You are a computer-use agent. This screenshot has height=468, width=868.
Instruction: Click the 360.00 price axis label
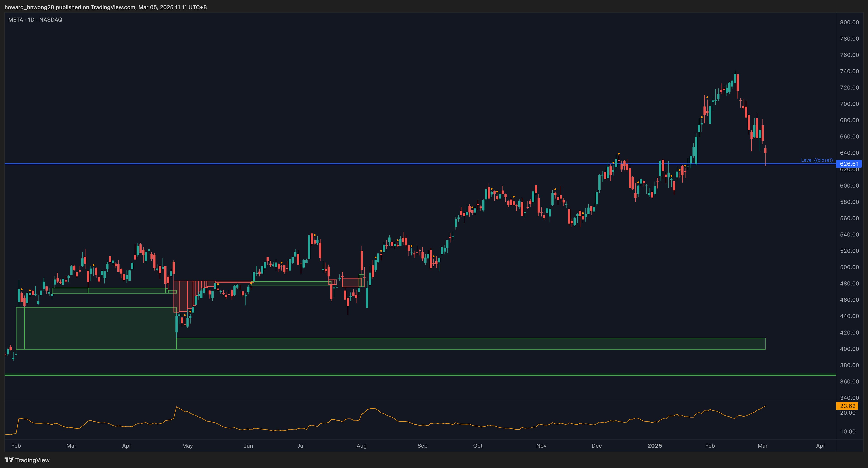(x=849, y=381)
